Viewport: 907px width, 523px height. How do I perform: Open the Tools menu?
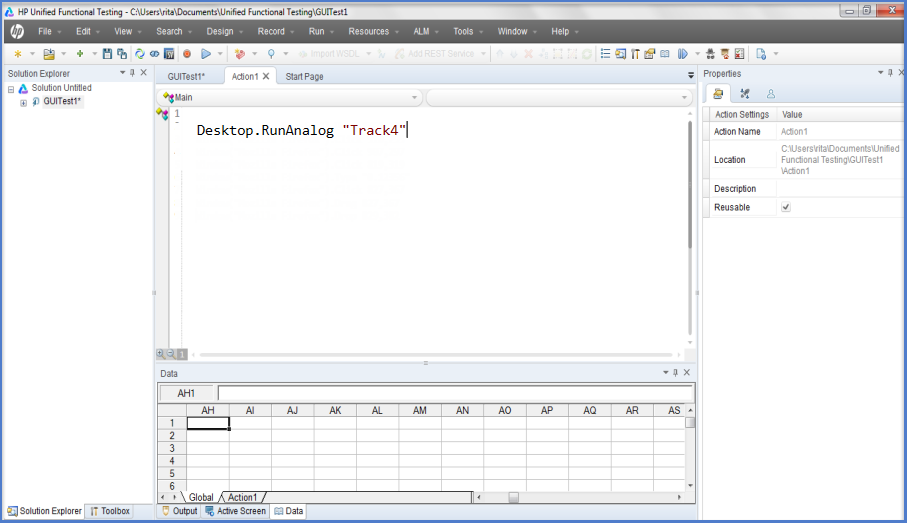pyautogui.click(x=463, y=31)
